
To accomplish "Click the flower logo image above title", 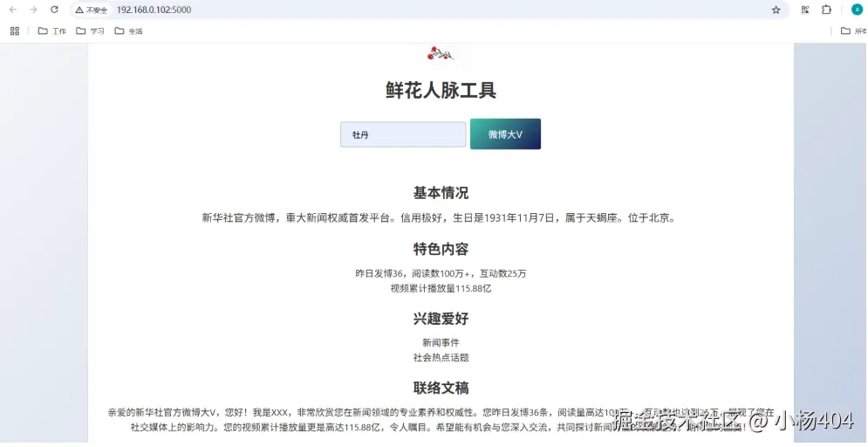I will [441, 54].
